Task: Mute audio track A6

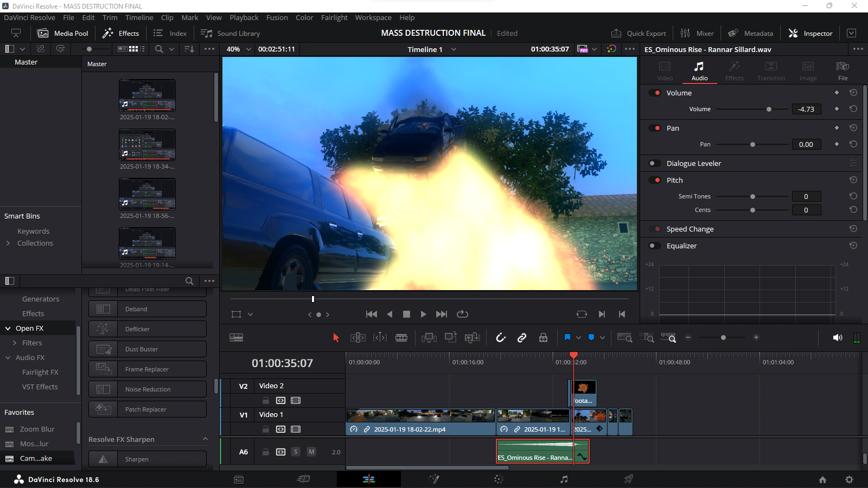Action: click(x=311, y=452)
